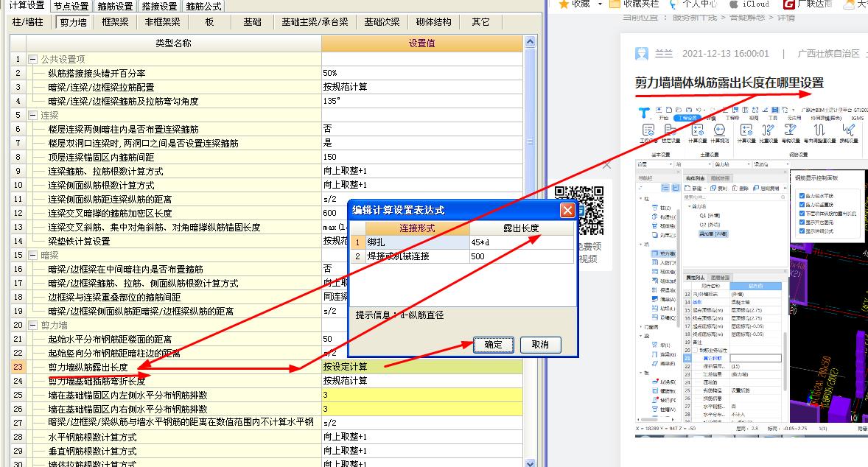Open the 服务新干线 breadcrumb link

pos(694,18)
